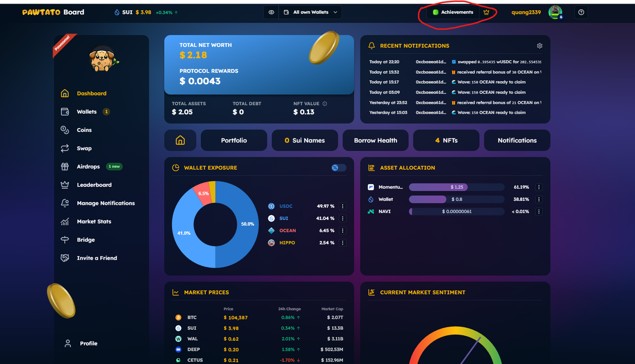635x364 pixels.
Task: Toggle the percent switch in Wallet Exposure
Action: tap(339, 168)
